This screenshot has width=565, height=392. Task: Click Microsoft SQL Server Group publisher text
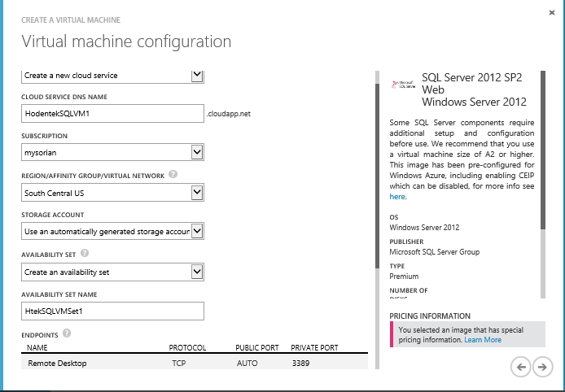435,252
